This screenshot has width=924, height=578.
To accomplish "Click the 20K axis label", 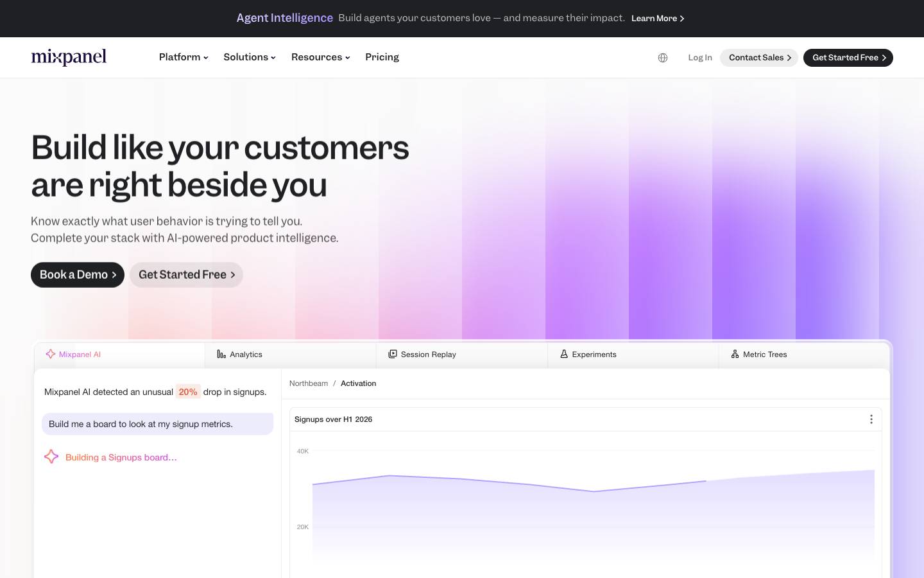I will pos(303,527).
